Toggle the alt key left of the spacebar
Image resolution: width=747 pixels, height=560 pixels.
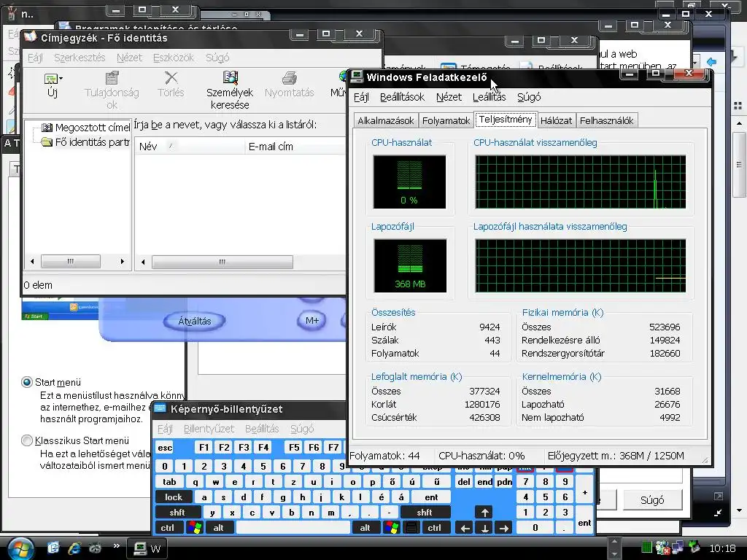[218, 528]
